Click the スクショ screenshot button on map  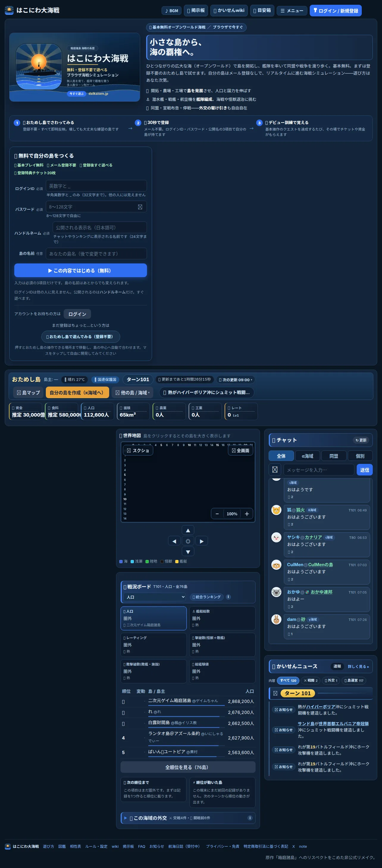click(138, 451)
